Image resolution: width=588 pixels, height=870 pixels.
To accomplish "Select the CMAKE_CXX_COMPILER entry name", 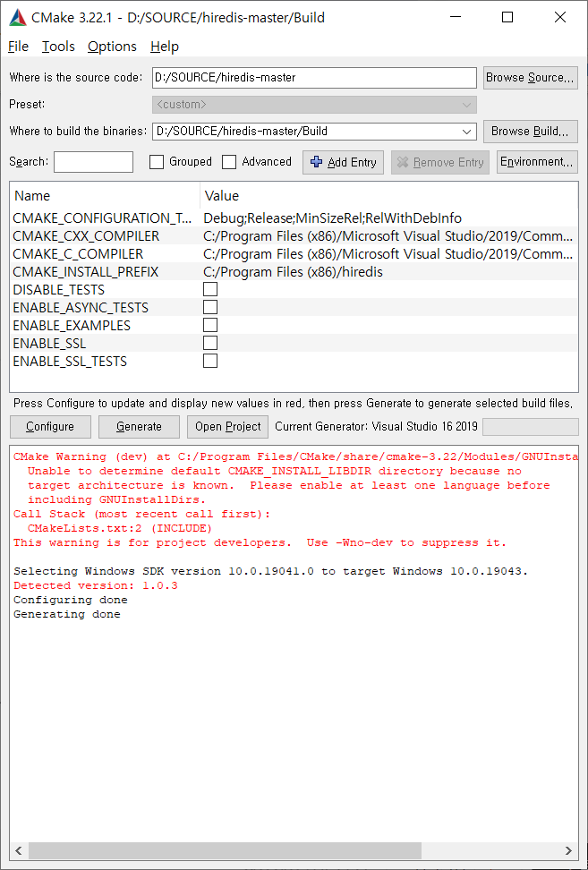I will coord(86,235).
